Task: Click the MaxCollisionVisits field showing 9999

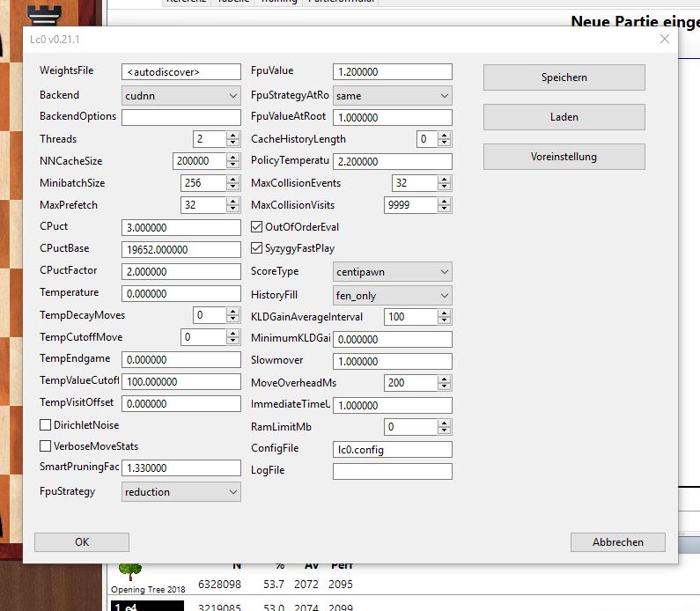Action: [x=410, y=205]
